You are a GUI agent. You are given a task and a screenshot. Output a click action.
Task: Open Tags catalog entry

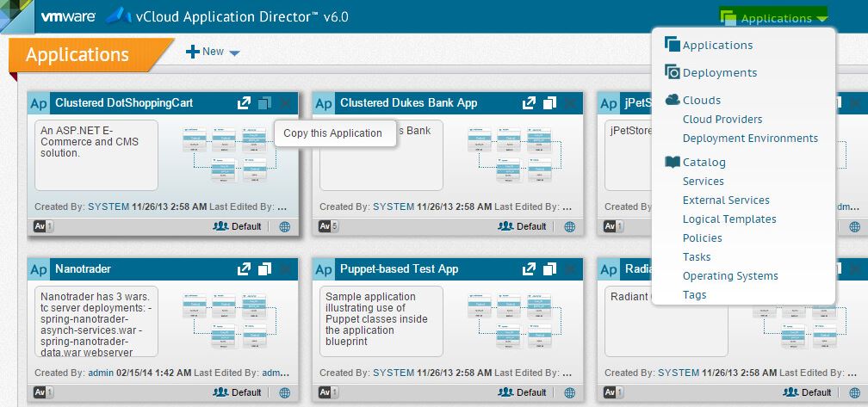point(694,295)
